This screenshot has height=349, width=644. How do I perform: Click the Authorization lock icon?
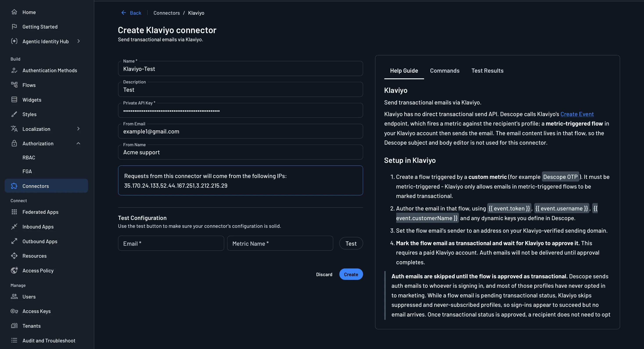click(14, 144)
